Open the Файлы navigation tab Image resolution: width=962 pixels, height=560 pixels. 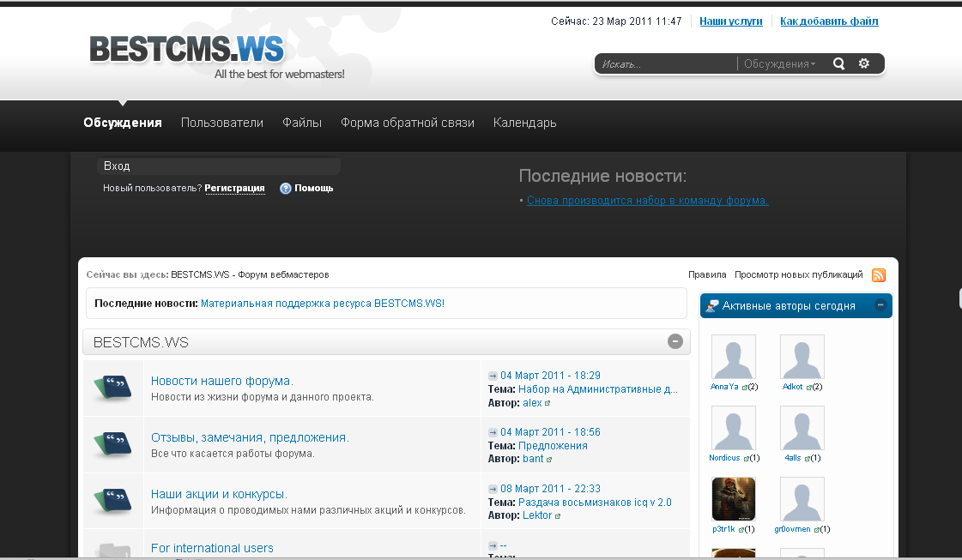point(302,123)
